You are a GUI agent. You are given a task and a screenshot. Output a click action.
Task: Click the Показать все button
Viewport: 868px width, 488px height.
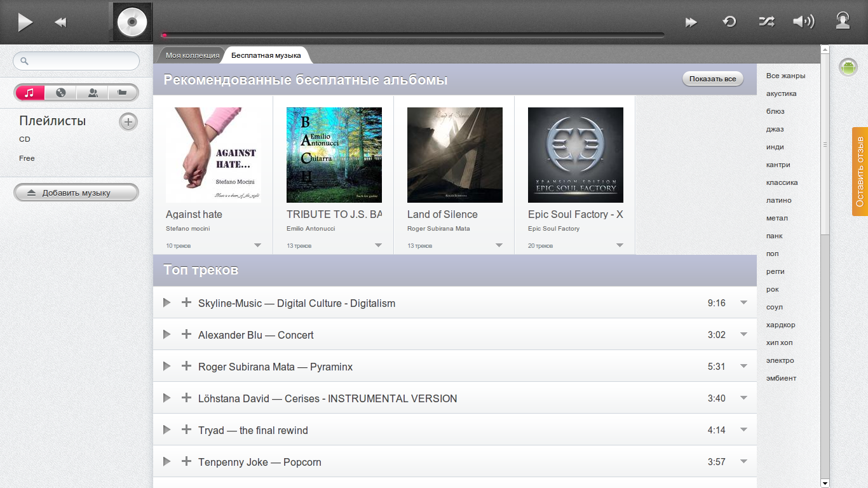tap(712, 79)
